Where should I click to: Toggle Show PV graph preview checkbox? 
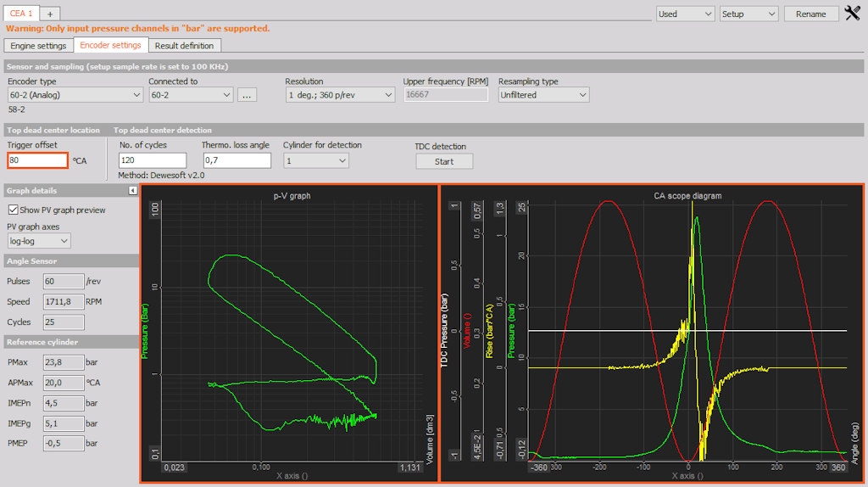click(x=14, y=210)
